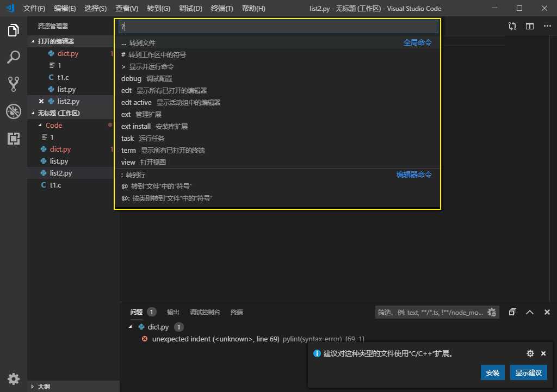Open the 转到(G) menu
The width and height of the screenshot is (557, 392).
[x=158, y=8]
